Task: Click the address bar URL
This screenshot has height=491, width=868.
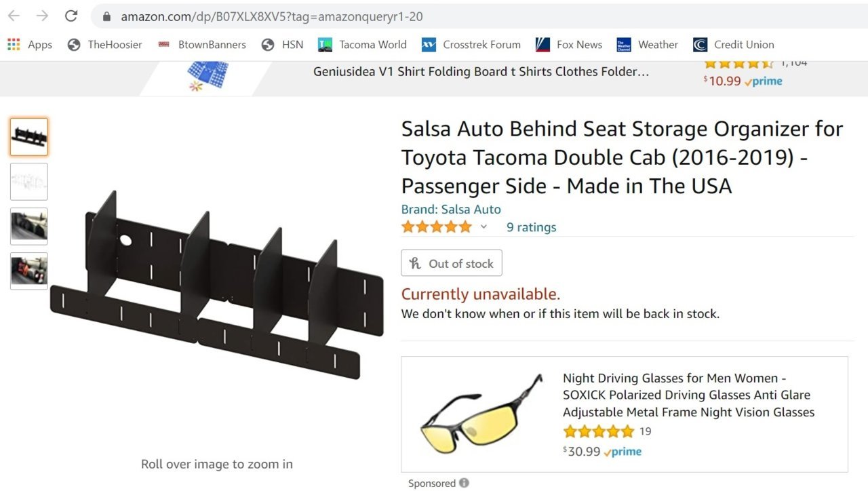Action: (272, 16)
